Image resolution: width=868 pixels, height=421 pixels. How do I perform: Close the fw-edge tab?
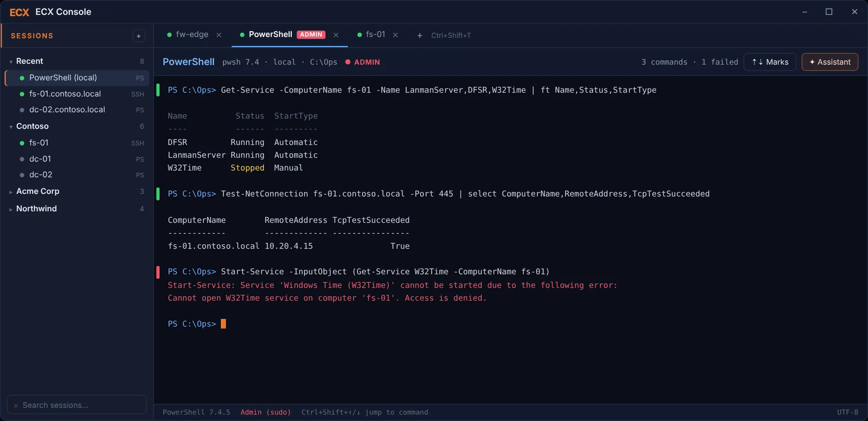point(219,35)
